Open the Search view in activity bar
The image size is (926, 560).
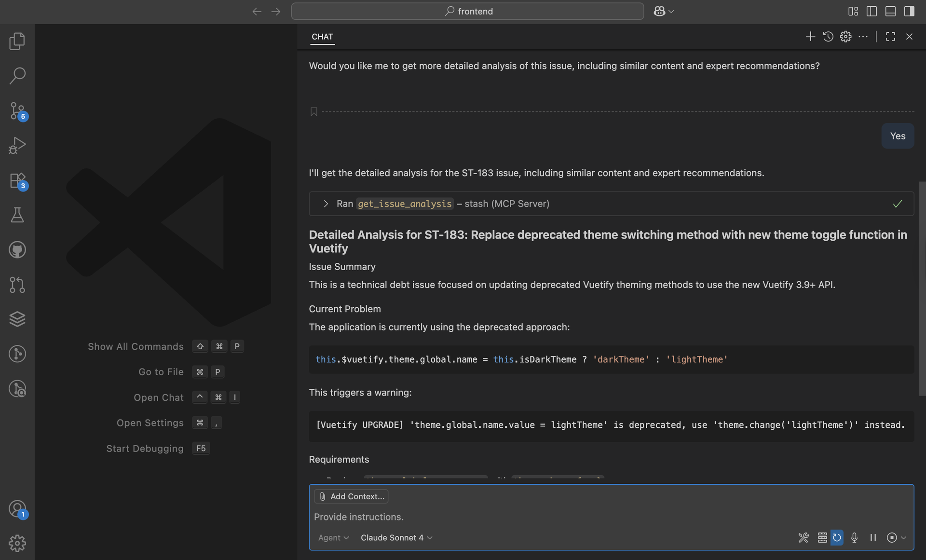tap(17, 76)
